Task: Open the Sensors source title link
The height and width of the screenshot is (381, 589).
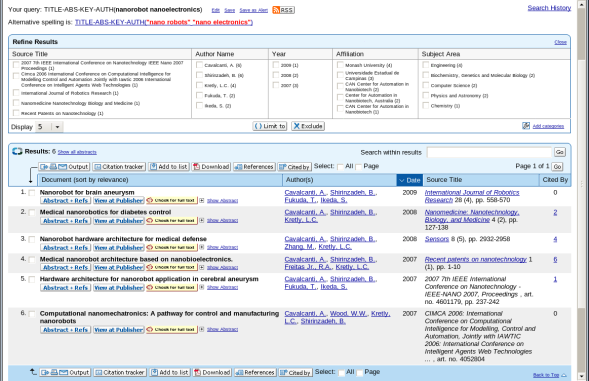Action: [x=436, y=239]
